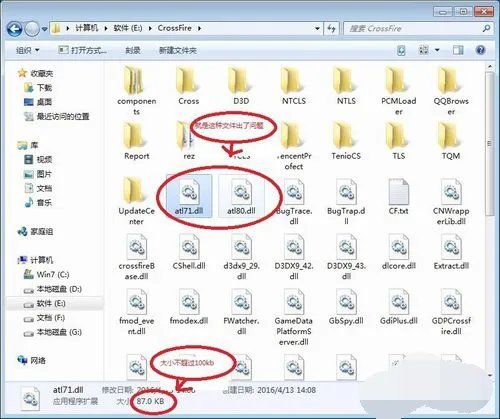The height and width of the screenshot is (419, 500).
Task: Open the 组织 menu
Action: (27, 50)
